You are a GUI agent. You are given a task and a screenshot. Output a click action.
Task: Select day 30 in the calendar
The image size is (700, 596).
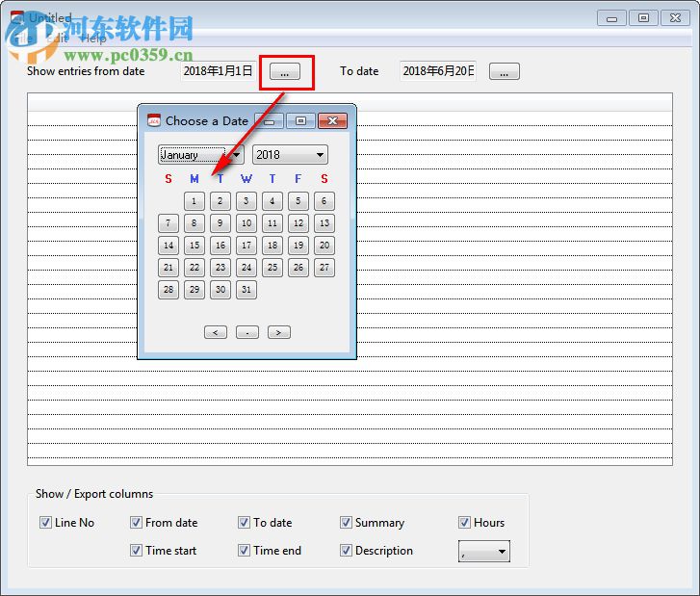[x=220, y=290]
